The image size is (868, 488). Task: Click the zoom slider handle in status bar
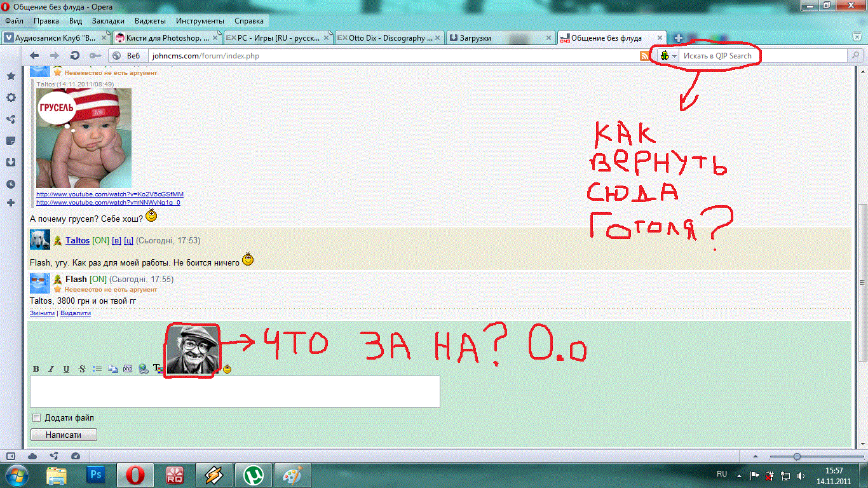[797, 456]
